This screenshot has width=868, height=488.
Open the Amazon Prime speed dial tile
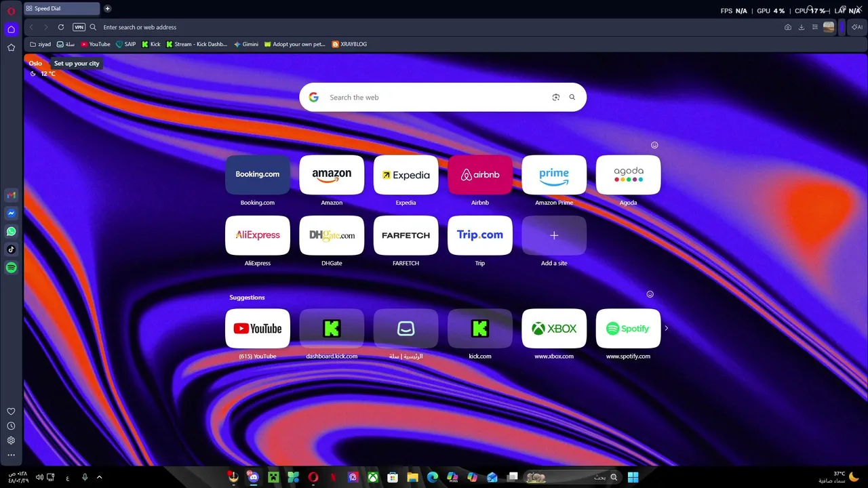(554, 175)
